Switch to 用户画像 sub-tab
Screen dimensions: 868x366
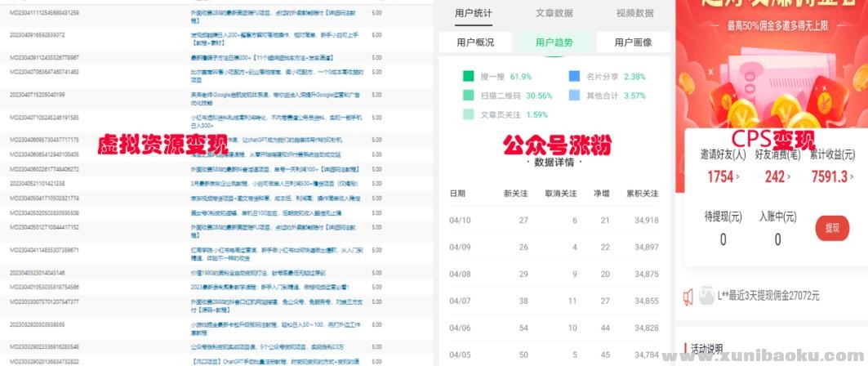click(633, 42)
